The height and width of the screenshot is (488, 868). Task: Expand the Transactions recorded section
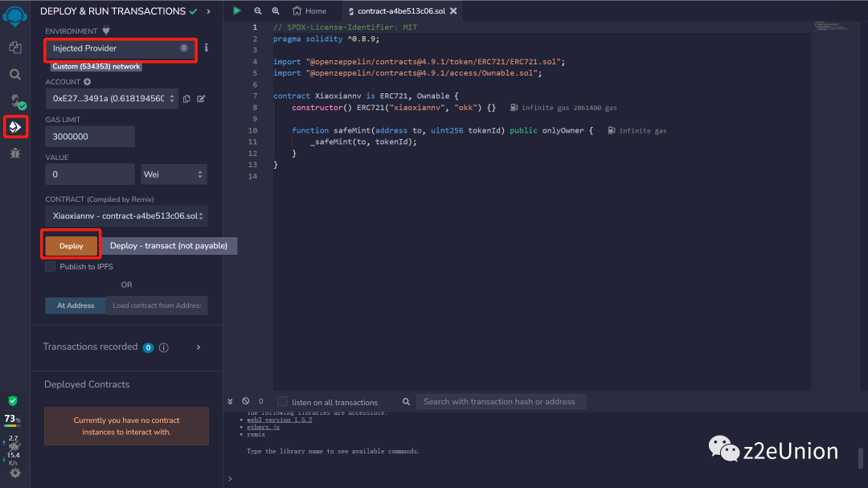click(199, 347)
